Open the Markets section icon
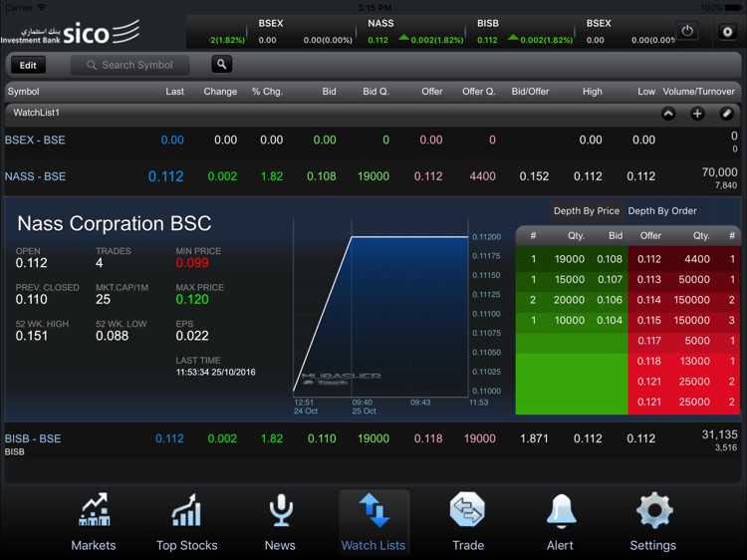This screenshot has width=747, height=560. 94,510
